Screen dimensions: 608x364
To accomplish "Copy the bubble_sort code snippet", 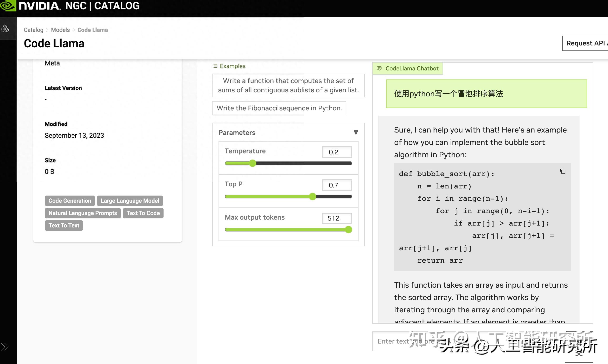I will click(563, 171).
